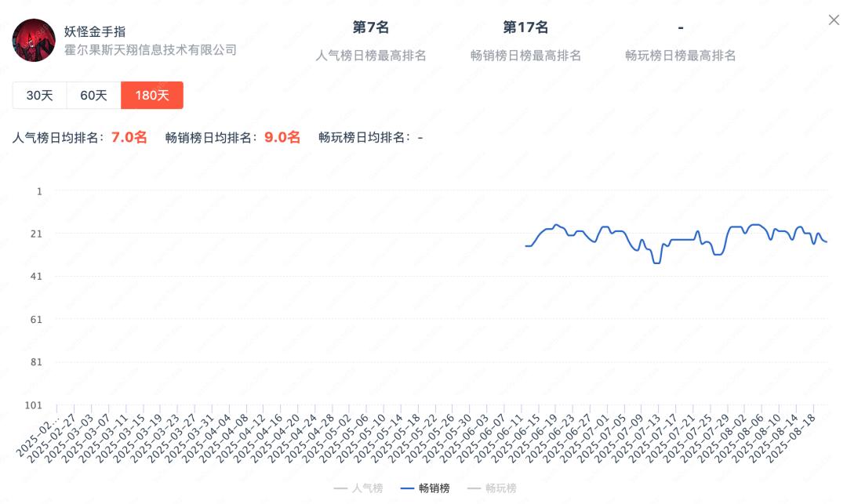
Task: Click the 妖怪金手指 game avatar
Action: pyautogui.click(x=34, y=41)
